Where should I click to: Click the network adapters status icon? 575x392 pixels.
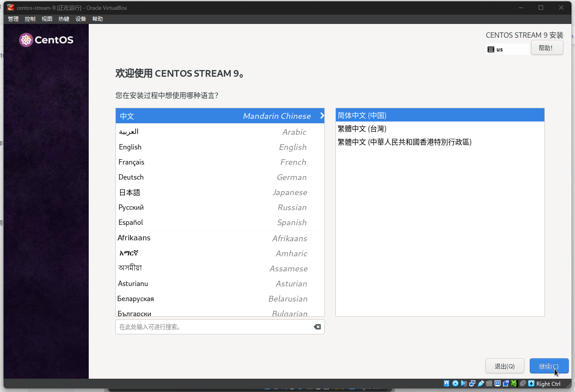[x=472, y=384]
